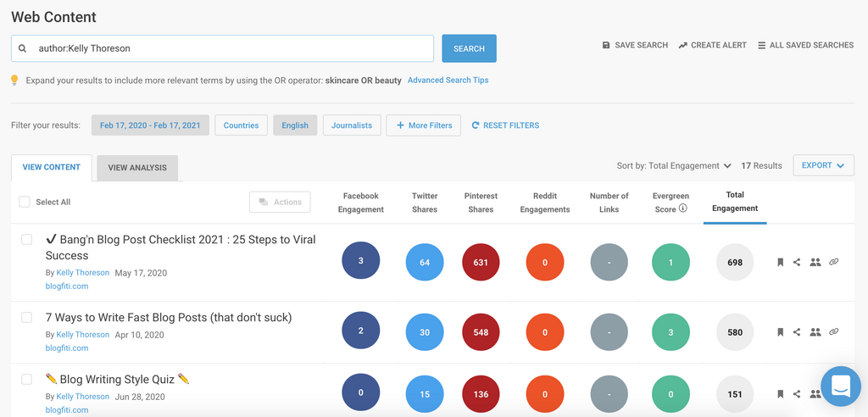Open link icon for 7 Ways to Write row
This screenshot has width=868, height=417.
pyautogui.click(x=834, y=332)
